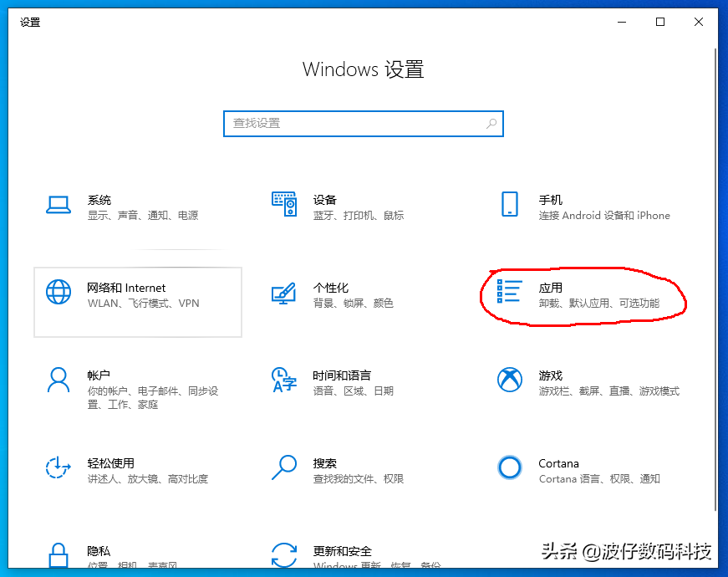Select the 网络和 Internet globe icon

(58, 292)
